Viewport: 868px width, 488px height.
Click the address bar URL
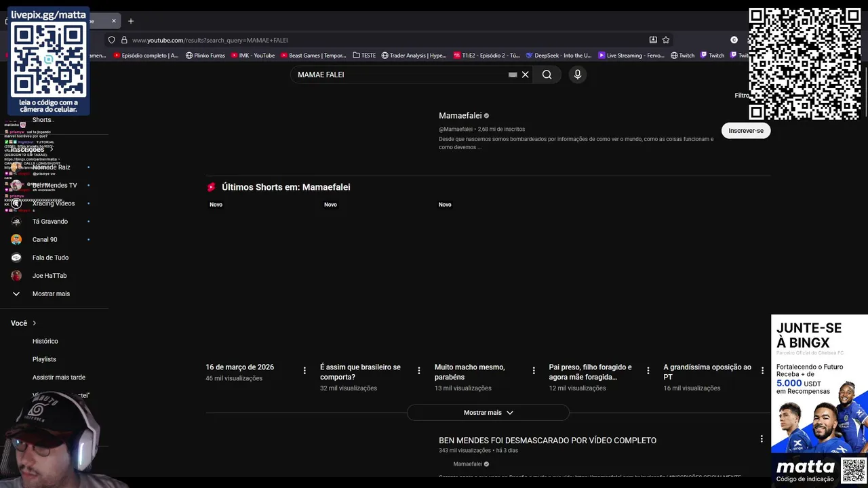[210, 40]
